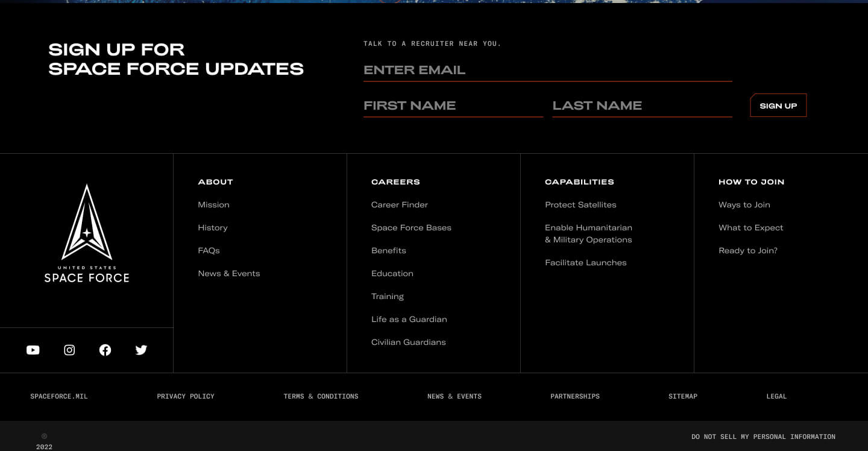868x451 pixels.
Task: Visit Life as a Guardian page
Action: click(x=409, y=320)
